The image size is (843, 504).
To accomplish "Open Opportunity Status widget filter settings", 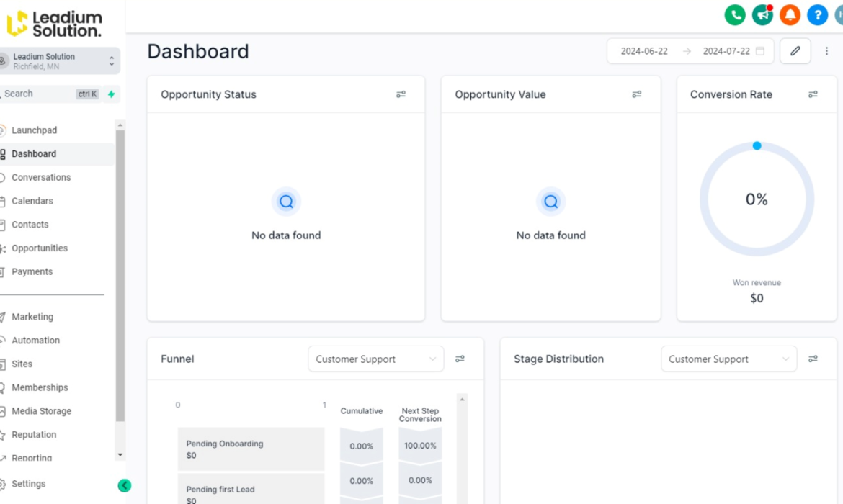I will (401, 94).
